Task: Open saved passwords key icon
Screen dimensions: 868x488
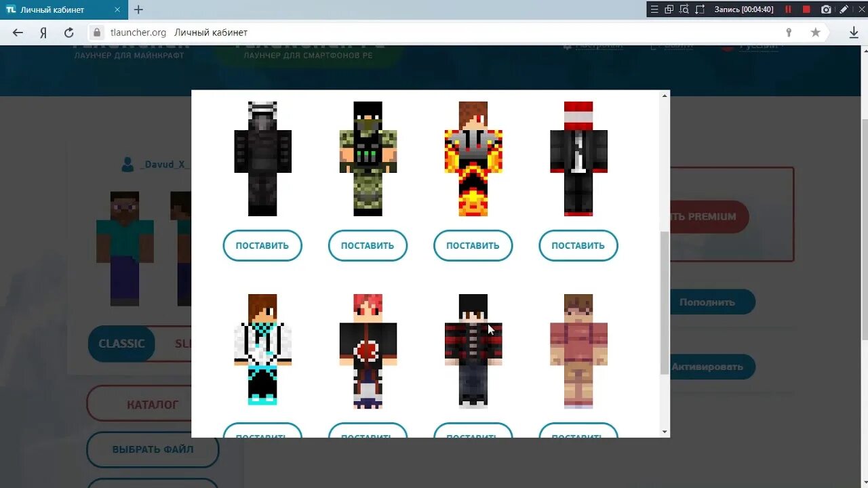Action: (x=789, y=33)
